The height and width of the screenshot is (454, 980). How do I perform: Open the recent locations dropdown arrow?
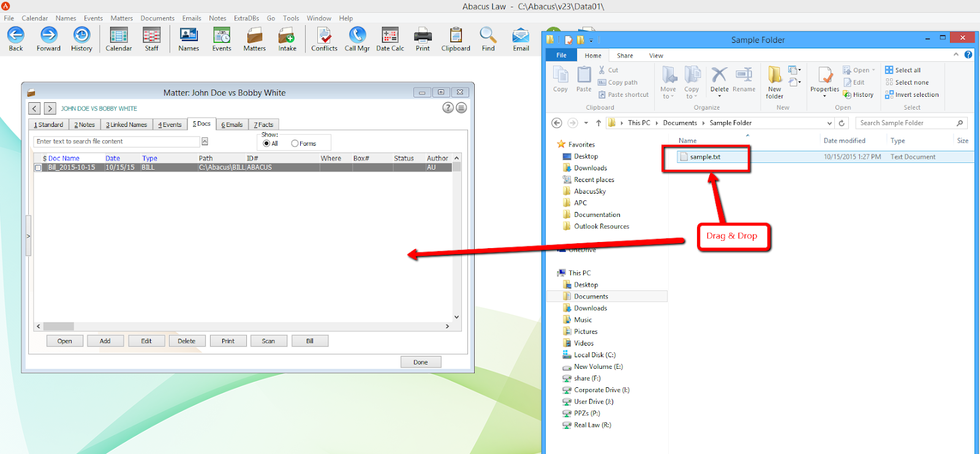586,123
